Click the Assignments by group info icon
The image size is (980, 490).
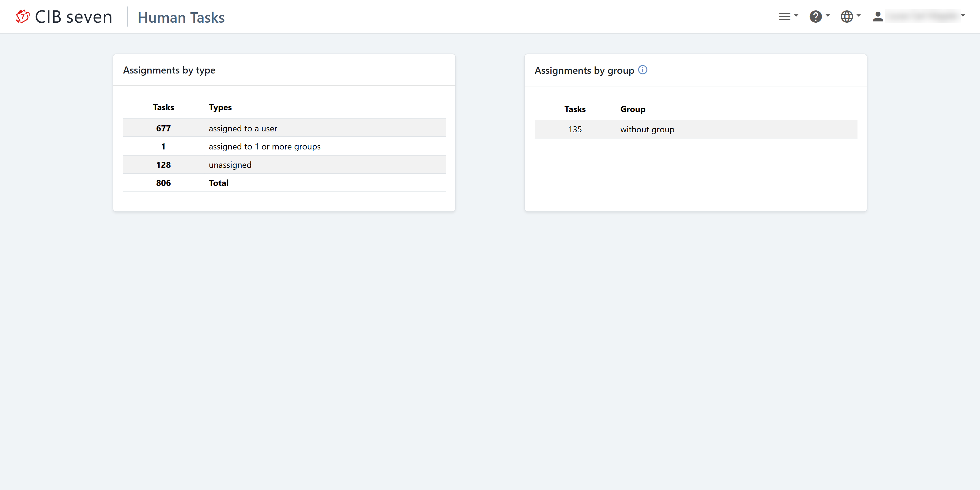tap(643, 70)
